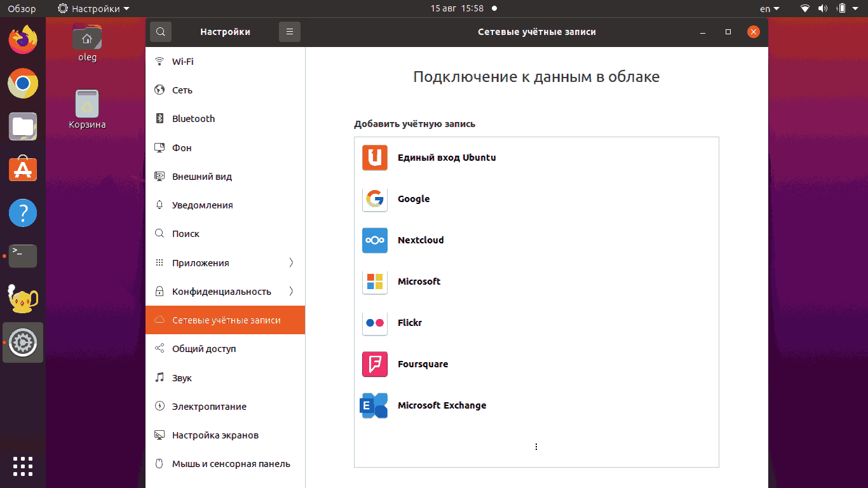Viewport: 868px width, 488px height.
Task: Open Bluetooth settings panel
Action: pyautogui.click(x=225, y=119)
